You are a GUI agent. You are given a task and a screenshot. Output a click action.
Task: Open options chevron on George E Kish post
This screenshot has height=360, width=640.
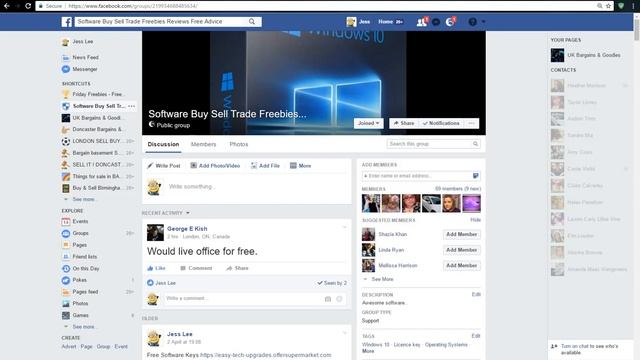[344, 227]
